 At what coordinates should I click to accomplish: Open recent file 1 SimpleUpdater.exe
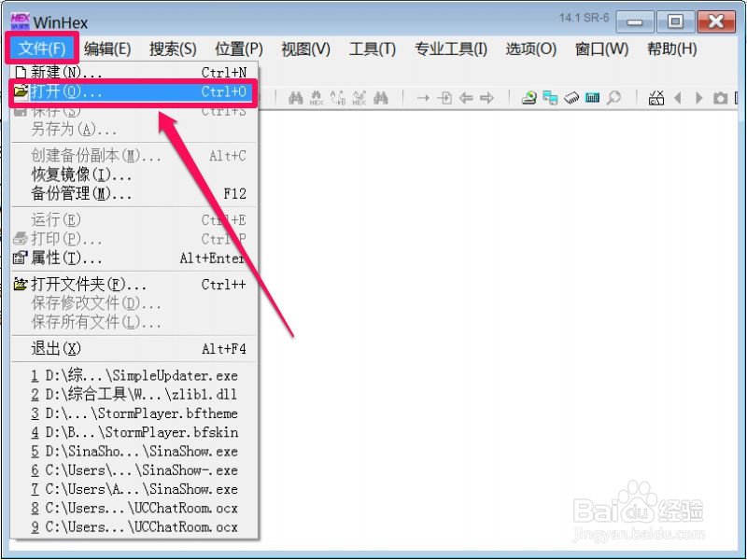click(x=134, y=375)
